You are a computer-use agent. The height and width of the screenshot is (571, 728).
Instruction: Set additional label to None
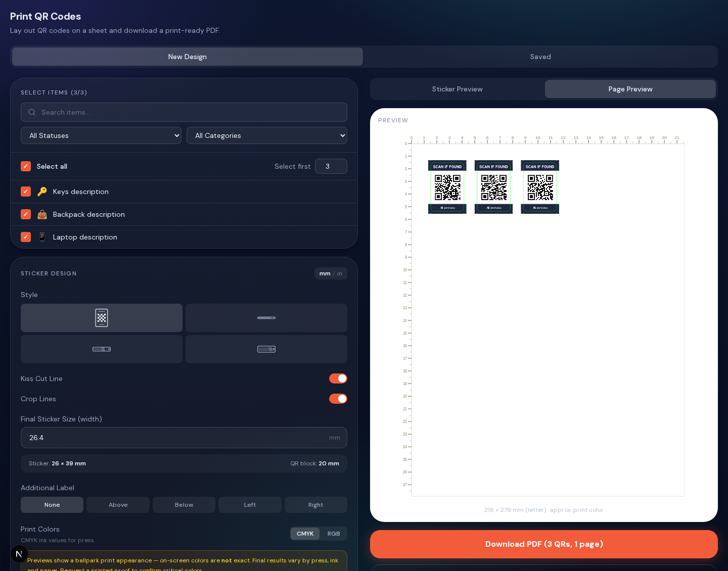click(52, 505)
